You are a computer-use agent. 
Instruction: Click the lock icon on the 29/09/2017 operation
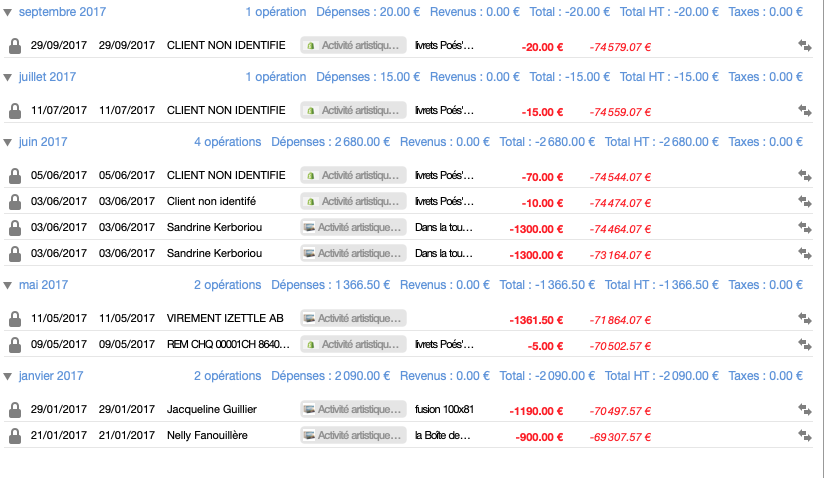pyautogui.click(x=14, y=46)
